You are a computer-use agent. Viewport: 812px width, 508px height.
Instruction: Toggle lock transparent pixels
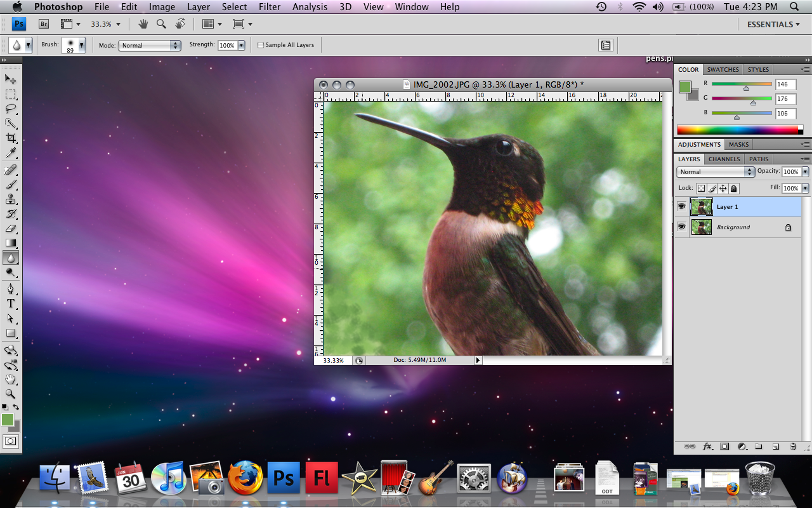click(x=701, y=189)
